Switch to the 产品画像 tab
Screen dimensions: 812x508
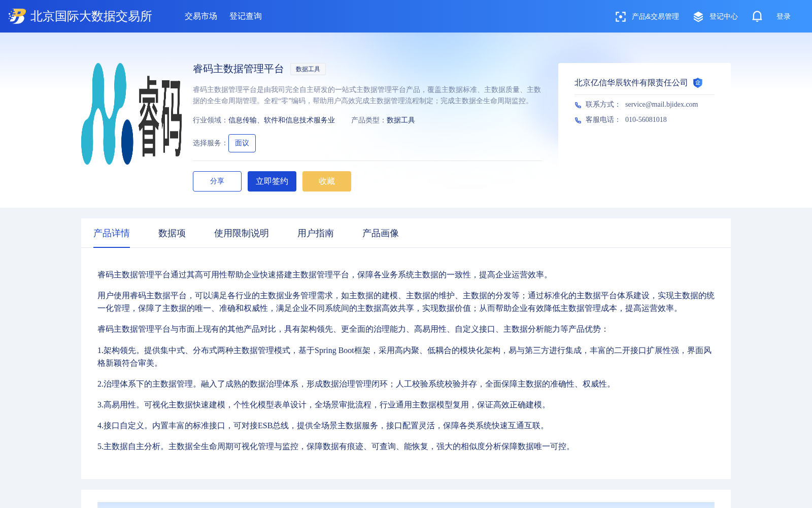(x=381, y=233)
